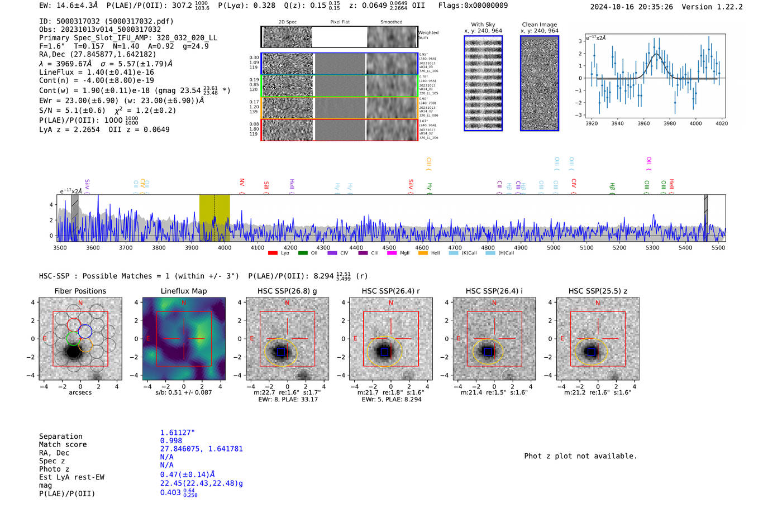The height and width of the screenshot is (532, 782).
Task: Click the Weighted Sum 2D spectrum row
Action: pos(339,37)
